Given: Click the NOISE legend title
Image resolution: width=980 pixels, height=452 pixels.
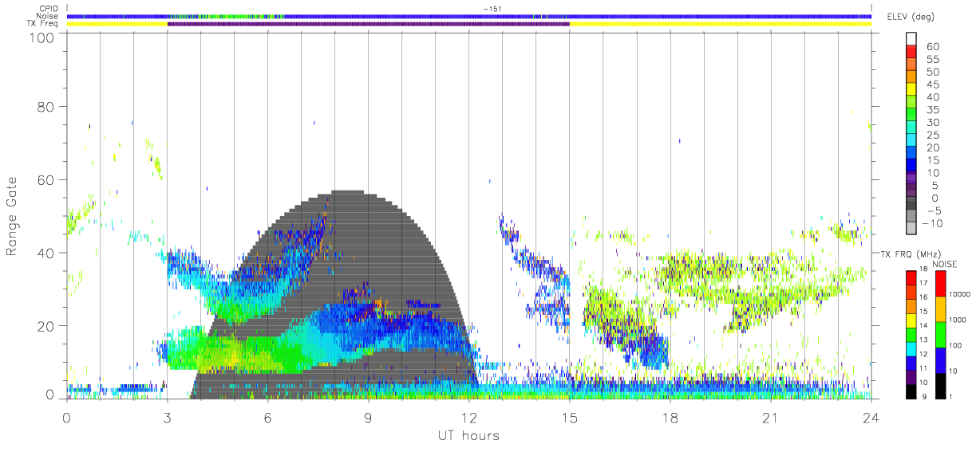Looking at the screenshot, I should click(x=946, y=264).
